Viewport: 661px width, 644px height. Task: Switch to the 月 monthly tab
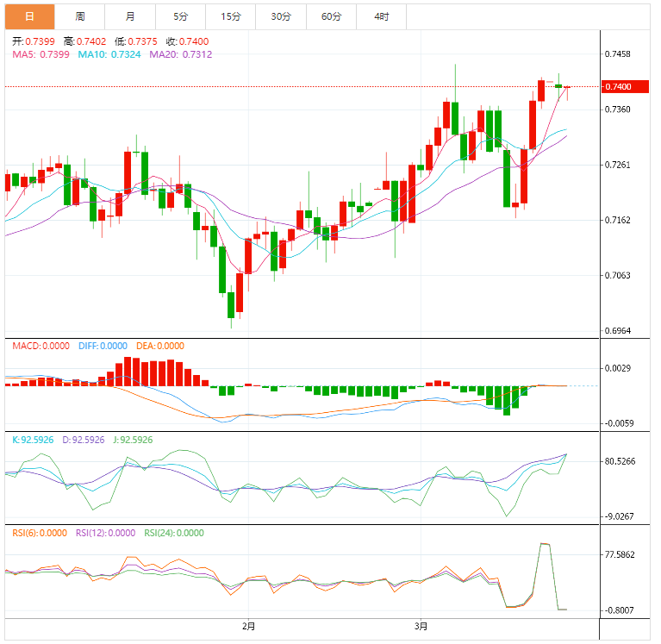coord(129,16)
